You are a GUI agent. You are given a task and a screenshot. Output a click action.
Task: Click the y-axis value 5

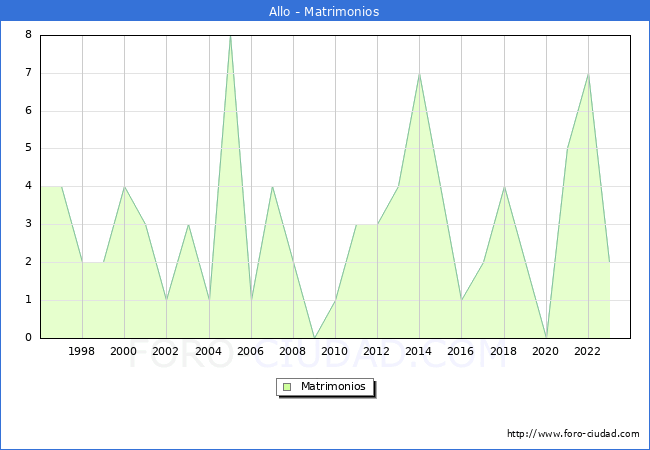click(28, 148)
